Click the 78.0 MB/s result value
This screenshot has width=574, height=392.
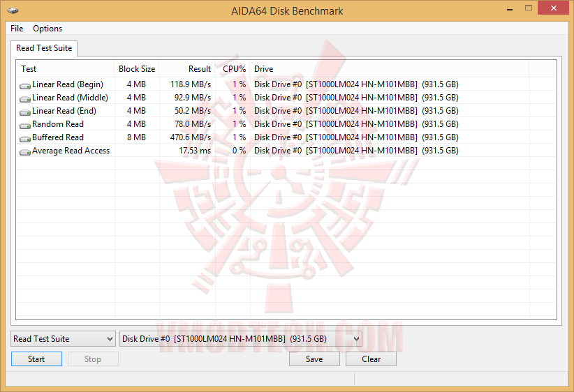(193, 124)
